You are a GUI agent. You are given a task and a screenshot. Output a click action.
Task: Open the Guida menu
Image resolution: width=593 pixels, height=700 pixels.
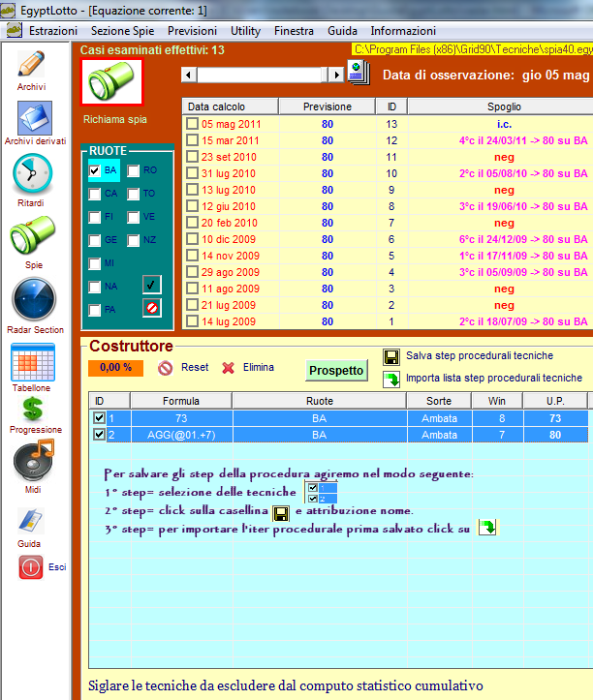point(342,31)
